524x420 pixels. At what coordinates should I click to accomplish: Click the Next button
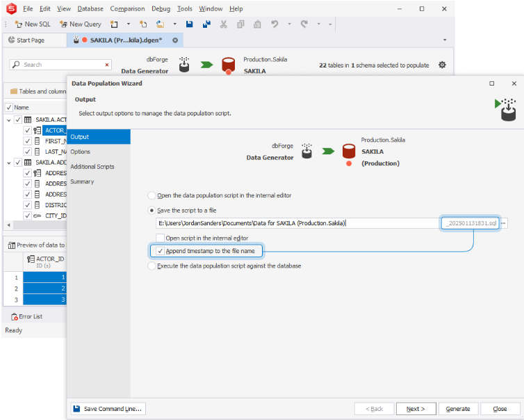[416, 409]
